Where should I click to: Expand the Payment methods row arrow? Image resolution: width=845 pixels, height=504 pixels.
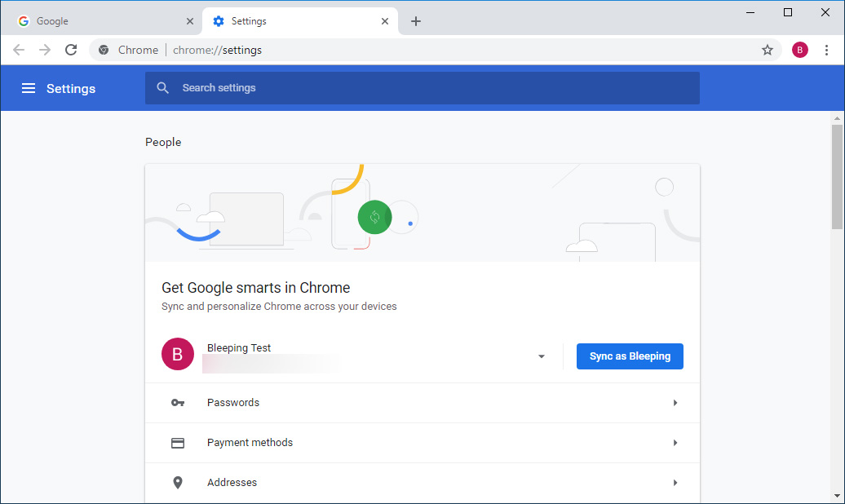[675, 443]
